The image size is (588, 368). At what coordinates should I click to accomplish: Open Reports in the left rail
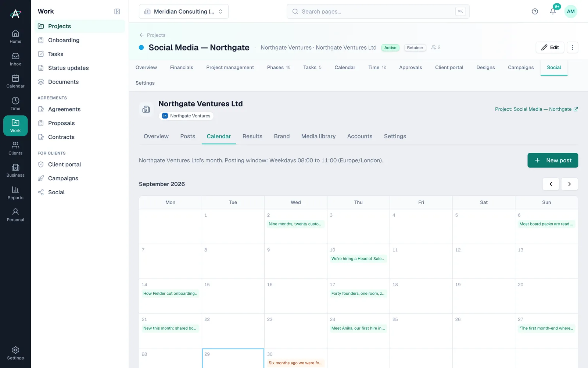pos(15,193)
